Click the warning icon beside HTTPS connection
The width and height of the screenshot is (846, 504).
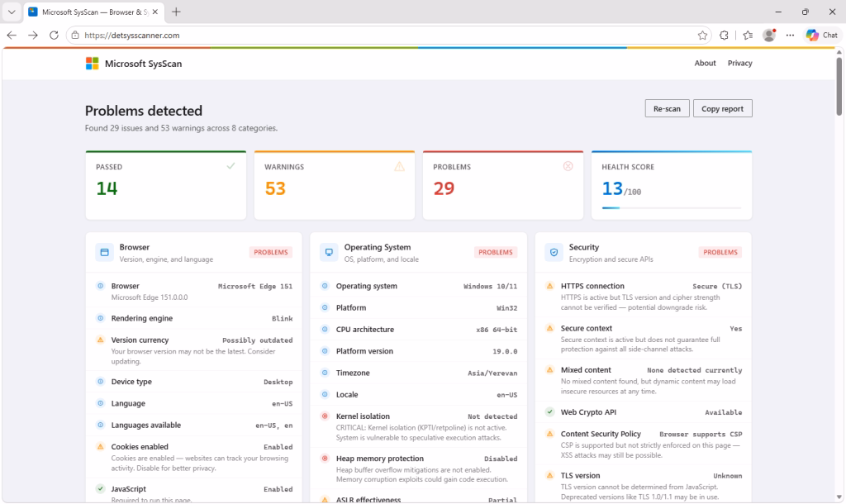coord(549,286)
